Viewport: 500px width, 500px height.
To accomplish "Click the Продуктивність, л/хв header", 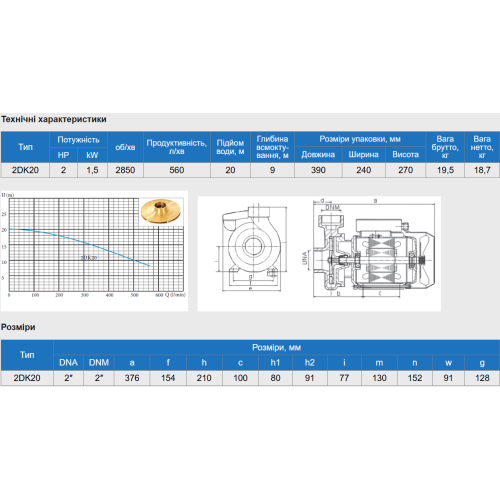I will click(x=177, y=147).
